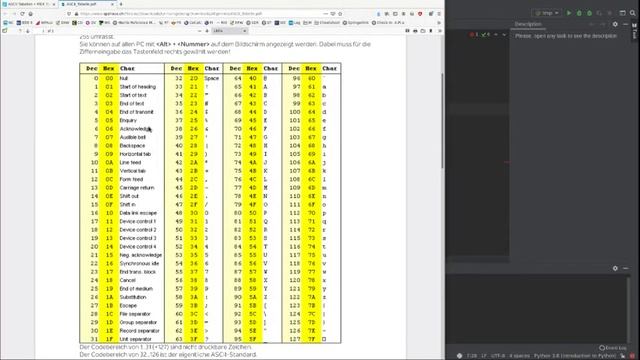
Task: Open the Springerlink bookmark
Action: click(356, 23)
